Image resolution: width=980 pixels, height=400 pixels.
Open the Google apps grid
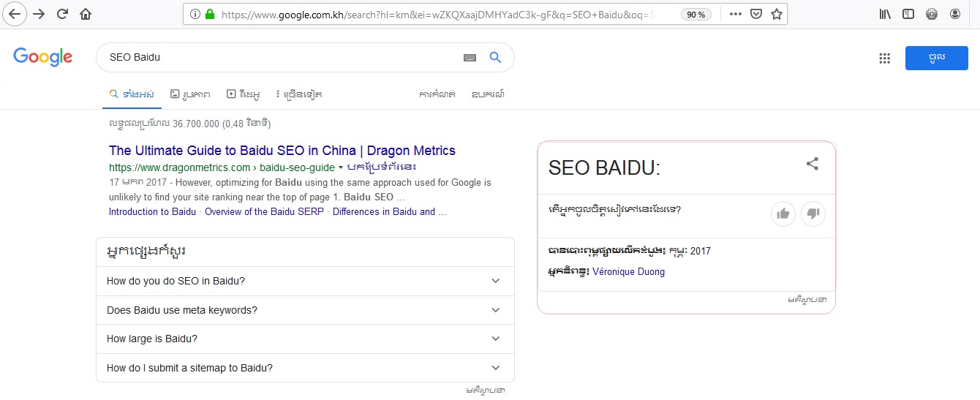click(x=884, y=59)
